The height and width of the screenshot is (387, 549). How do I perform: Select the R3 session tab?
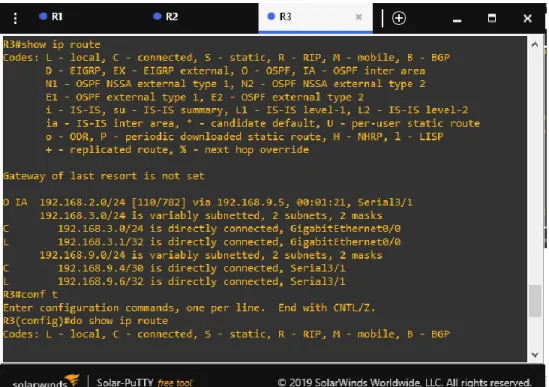[315, 17]
